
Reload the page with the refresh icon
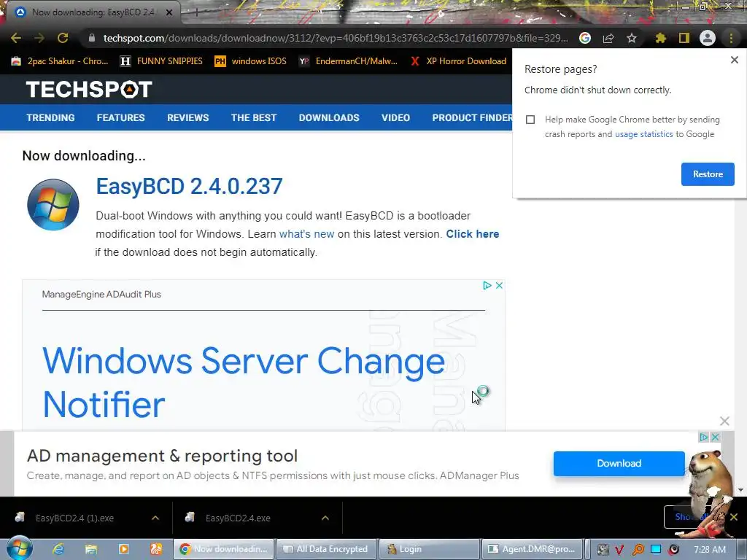pyautogui.click(x=63, y=38)
